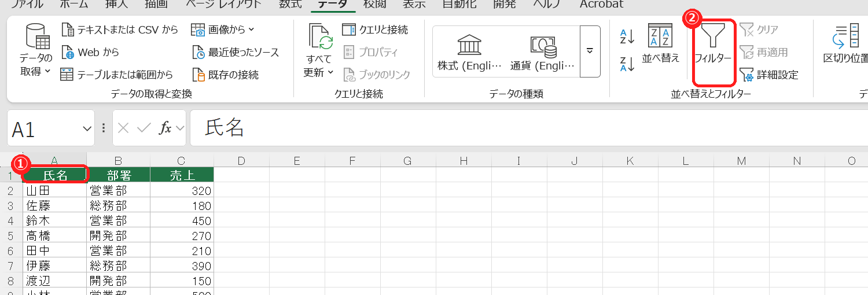Switch to the 自動化 tab
The width and height of the screenshot is (868, 295).
(x=460, y=5)
